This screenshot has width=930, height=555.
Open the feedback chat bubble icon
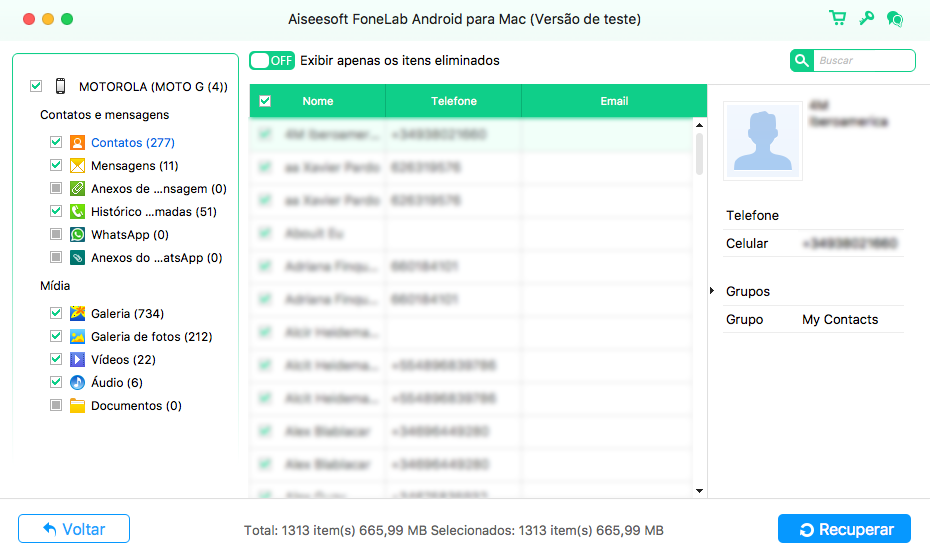pyautogui.click(x=895, y=19)
